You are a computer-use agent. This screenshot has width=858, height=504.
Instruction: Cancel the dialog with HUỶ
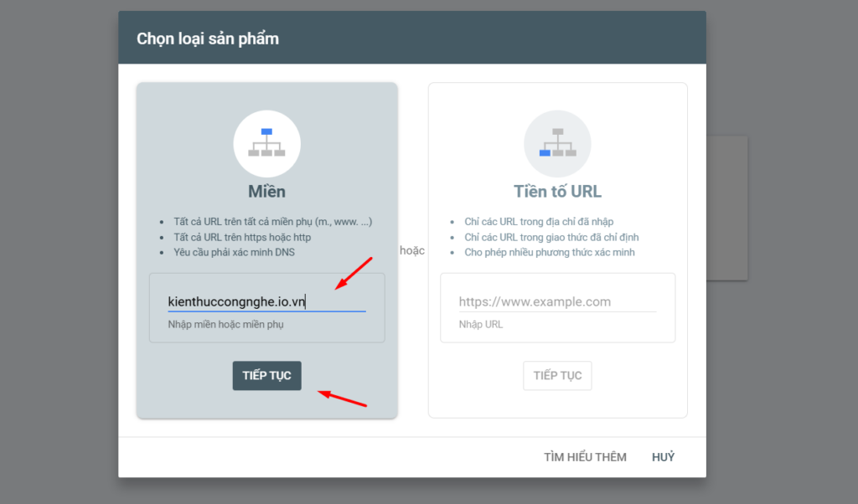click(664, 457)
